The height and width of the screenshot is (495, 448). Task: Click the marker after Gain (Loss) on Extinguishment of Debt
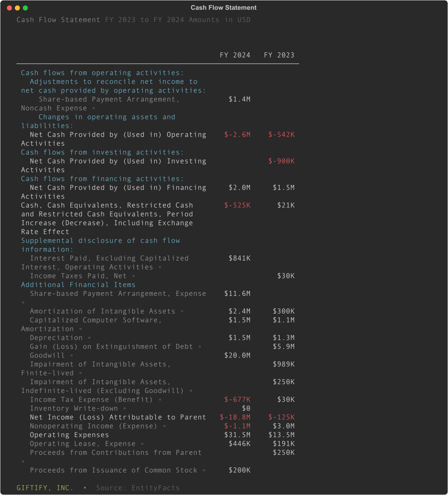200,347
